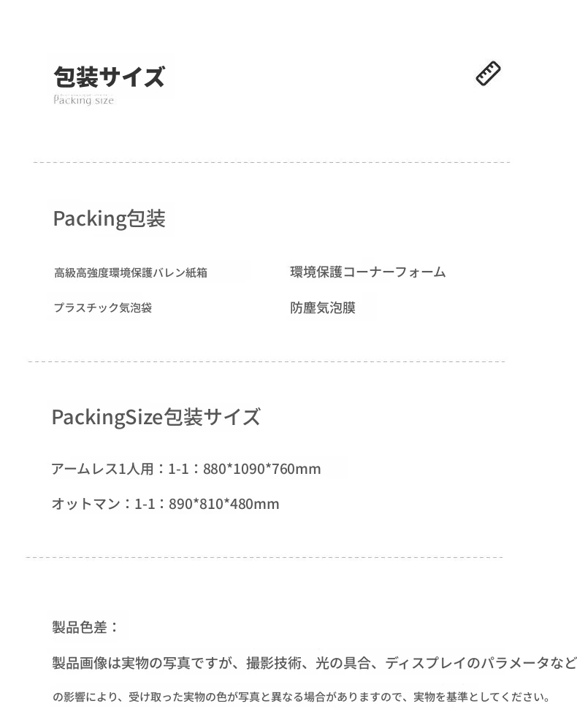Click the 890*810*480mm dimensions text
577x728 pixels.
224,504
